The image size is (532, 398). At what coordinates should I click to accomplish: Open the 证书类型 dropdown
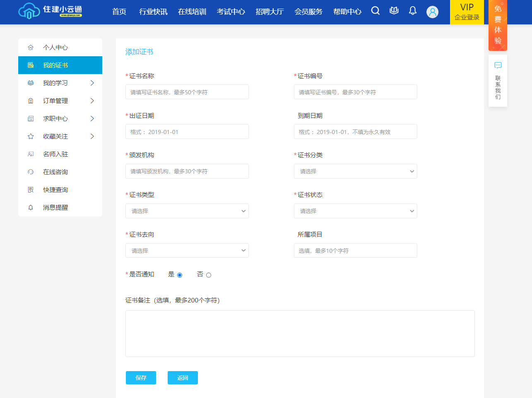click(187, 211)
